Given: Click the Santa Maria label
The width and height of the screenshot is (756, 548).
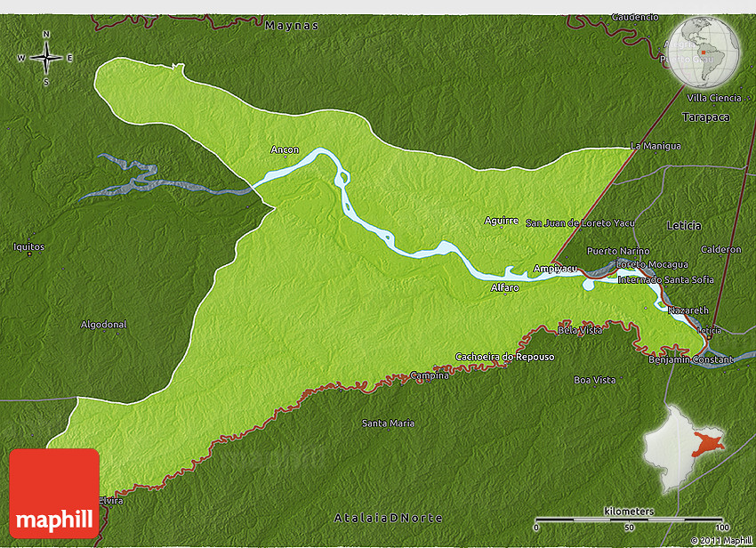Looking at the screenshot, I should [388, 423].
